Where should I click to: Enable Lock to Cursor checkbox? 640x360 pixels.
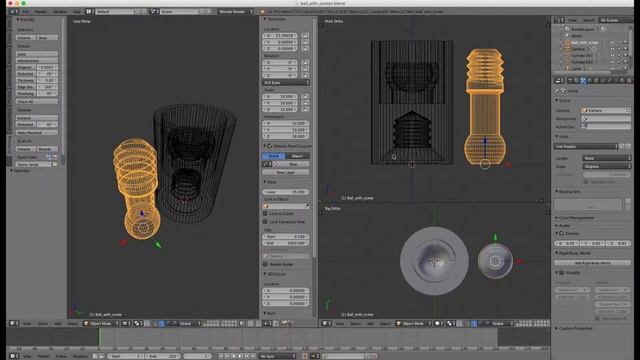click(x=265, y=213)
